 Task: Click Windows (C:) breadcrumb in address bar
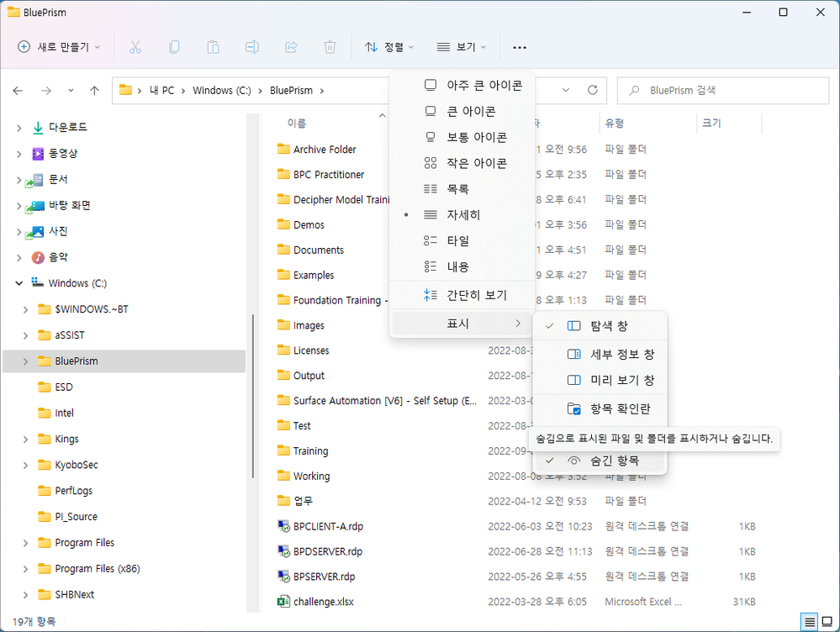(x=222, y=91)
